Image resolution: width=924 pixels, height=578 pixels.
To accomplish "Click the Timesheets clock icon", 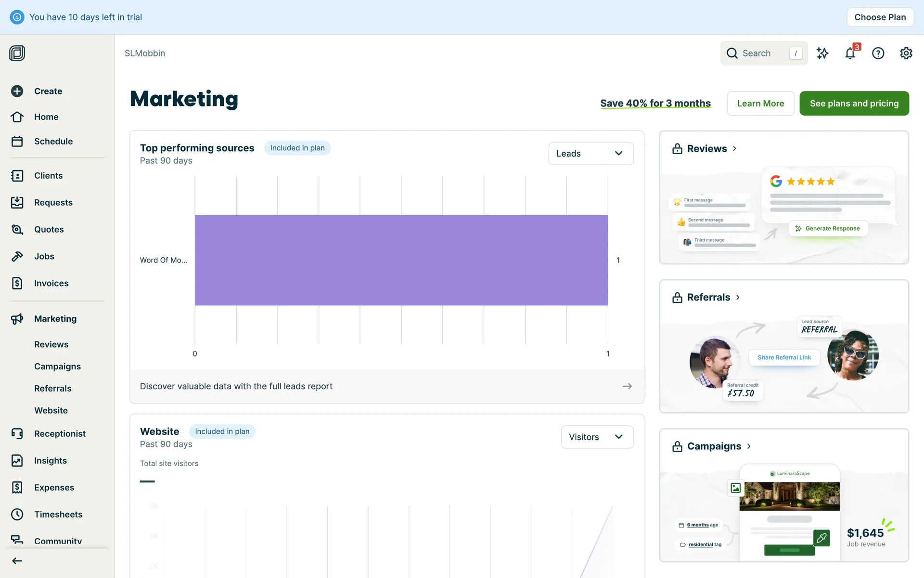I will coord(17,514).
